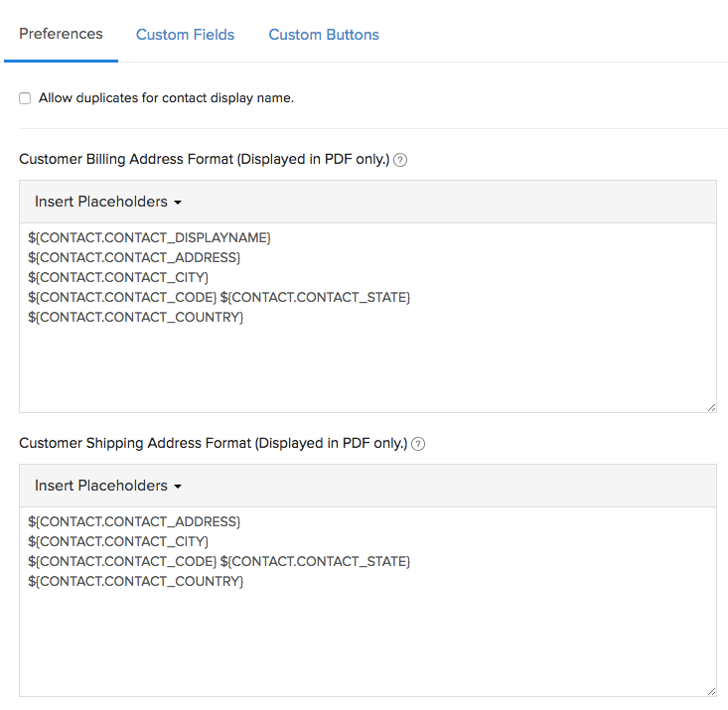728x710 pixels.
Task: Grab the billing address textarea resize handle
Action: pyautogui.click(x=710, y=407)
